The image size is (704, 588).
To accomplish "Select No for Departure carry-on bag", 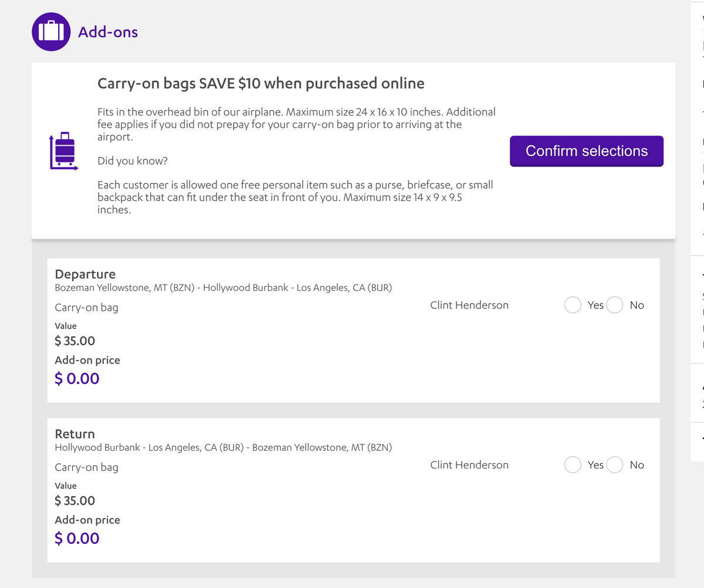I will pyautogui.click(x=615, y=305).
